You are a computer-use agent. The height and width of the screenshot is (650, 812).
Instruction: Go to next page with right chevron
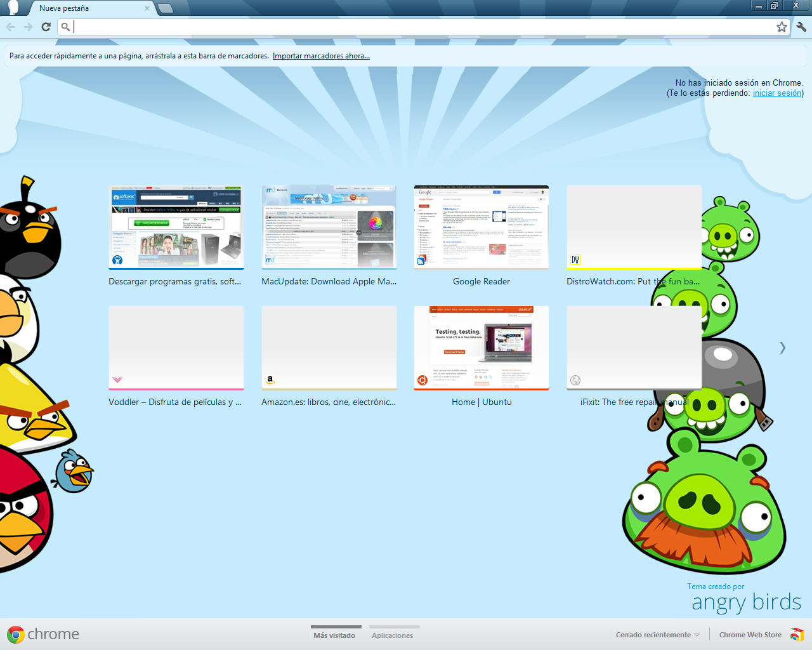(x=783, y=347)
